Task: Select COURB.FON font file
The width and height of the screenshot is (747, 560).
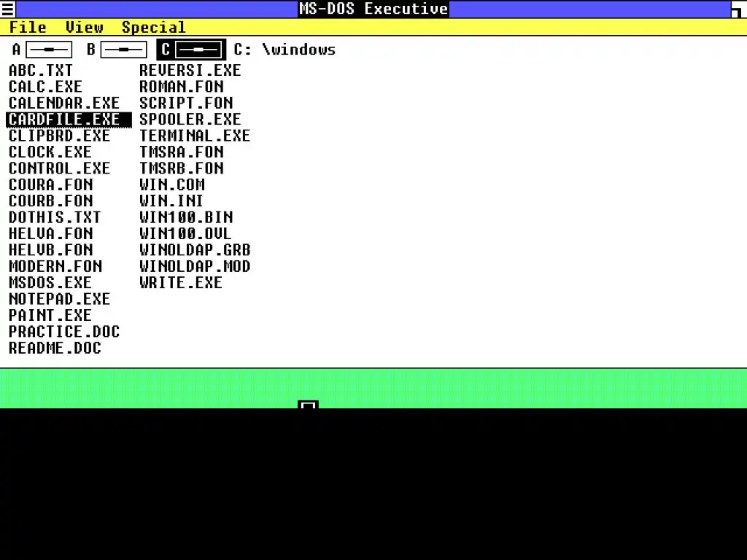Action: point(50,201)
